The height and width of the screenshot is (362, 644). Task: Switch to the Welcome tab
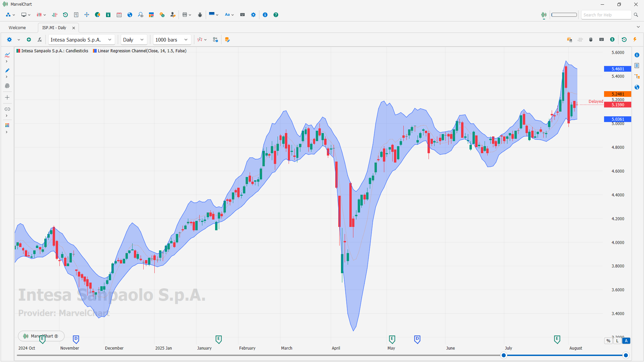pyautogui.click(x=17, y=28)
